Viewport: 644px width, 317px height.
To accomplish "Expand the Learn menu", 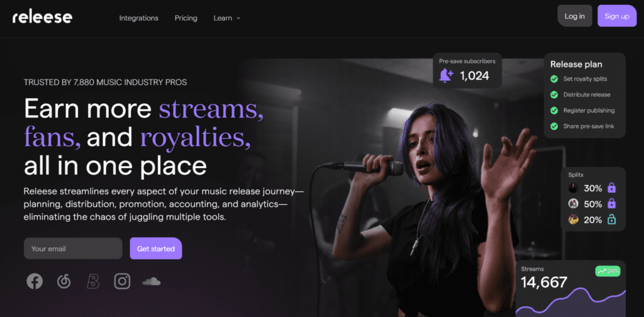I will [x=226, y=18].
